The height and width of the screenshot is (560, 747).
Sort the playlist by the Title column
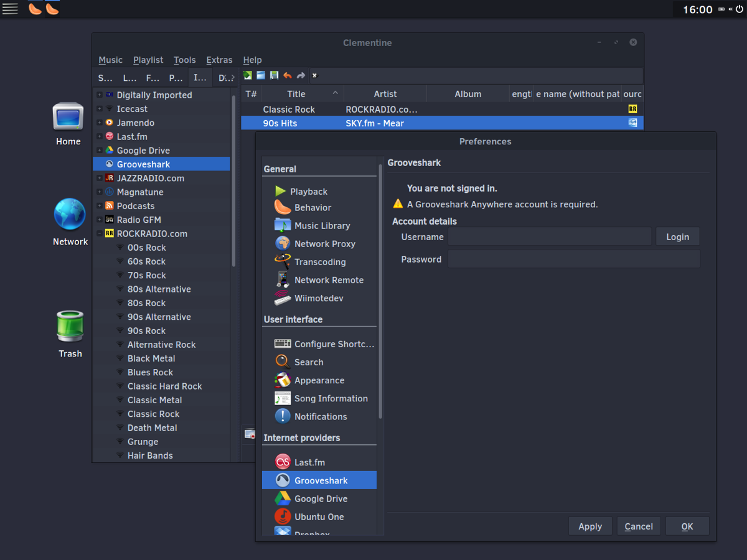[302, 94]
